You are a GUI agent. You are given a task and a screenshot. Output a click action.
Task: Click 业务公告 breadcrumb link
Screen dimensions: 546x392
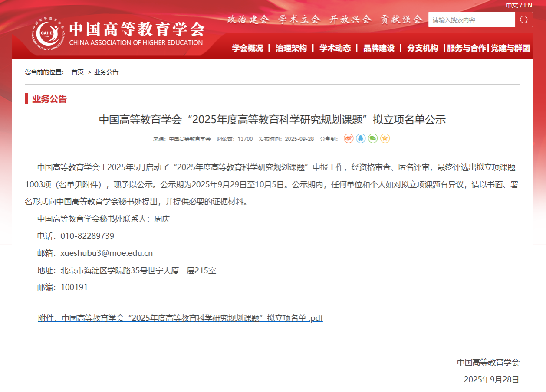[x=106, y=72]
